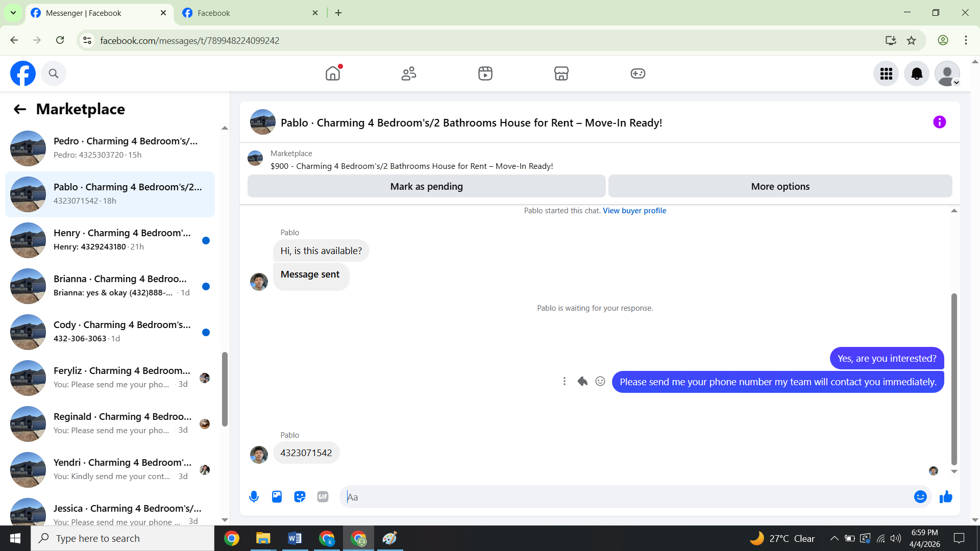Click the More options button
The height and width of the screenshot is (551, 980).
(780, 187)
